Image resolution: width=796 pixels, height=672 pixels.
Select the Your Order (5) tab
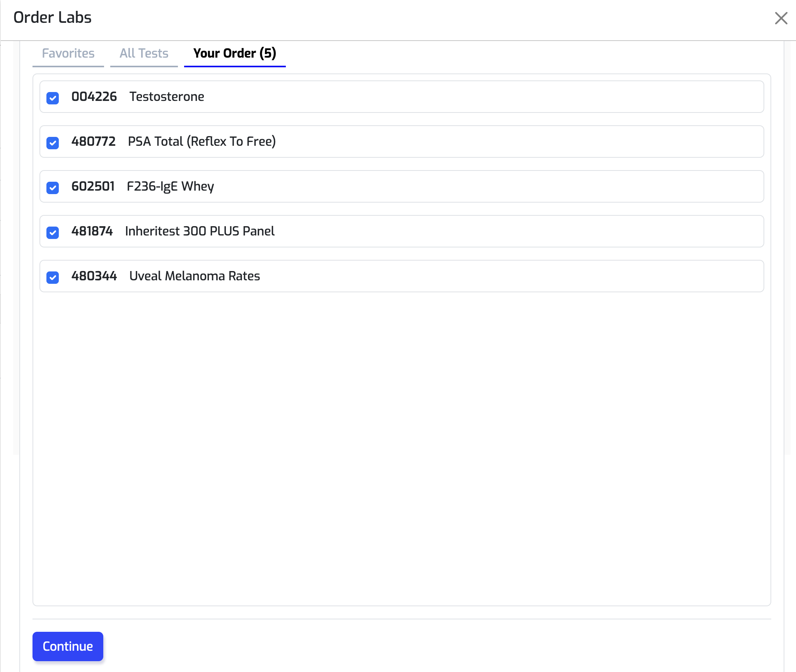pos(234,53)
